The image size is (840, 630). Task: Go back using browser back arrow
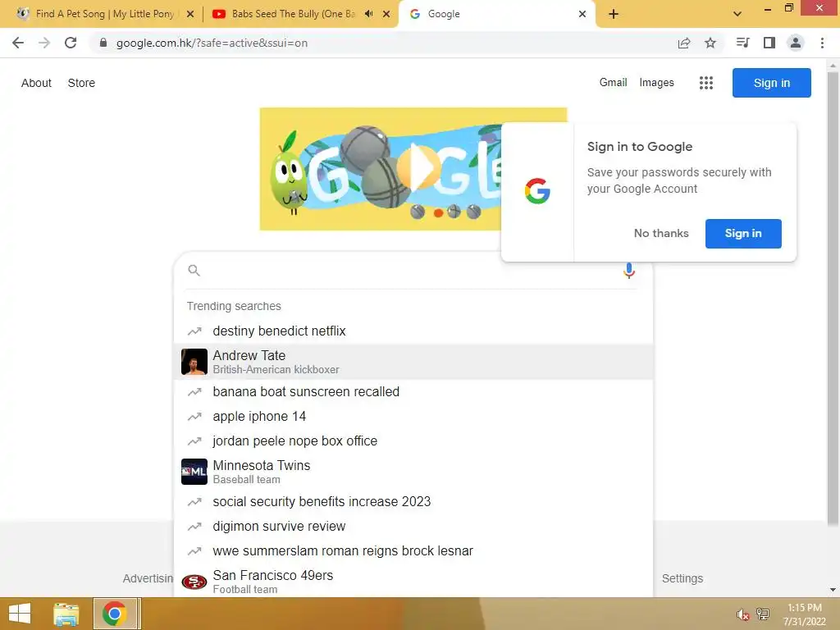[18, 43]
